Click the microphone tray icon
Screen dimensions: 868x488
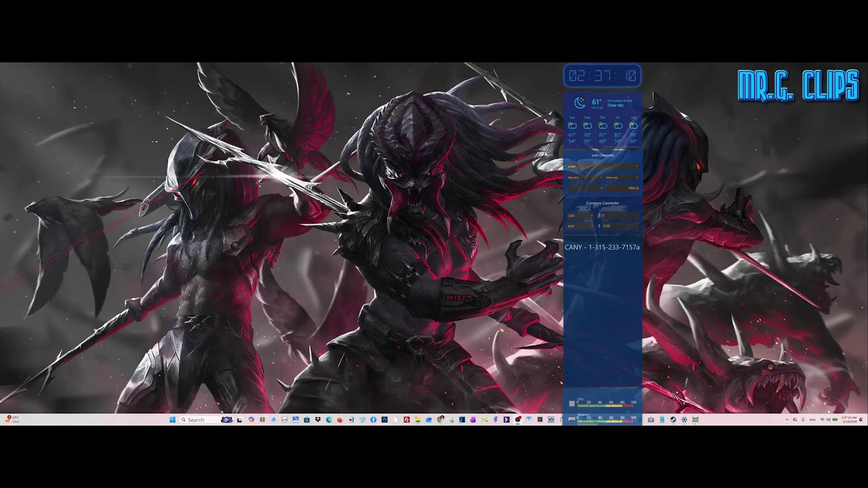[803, 420]
